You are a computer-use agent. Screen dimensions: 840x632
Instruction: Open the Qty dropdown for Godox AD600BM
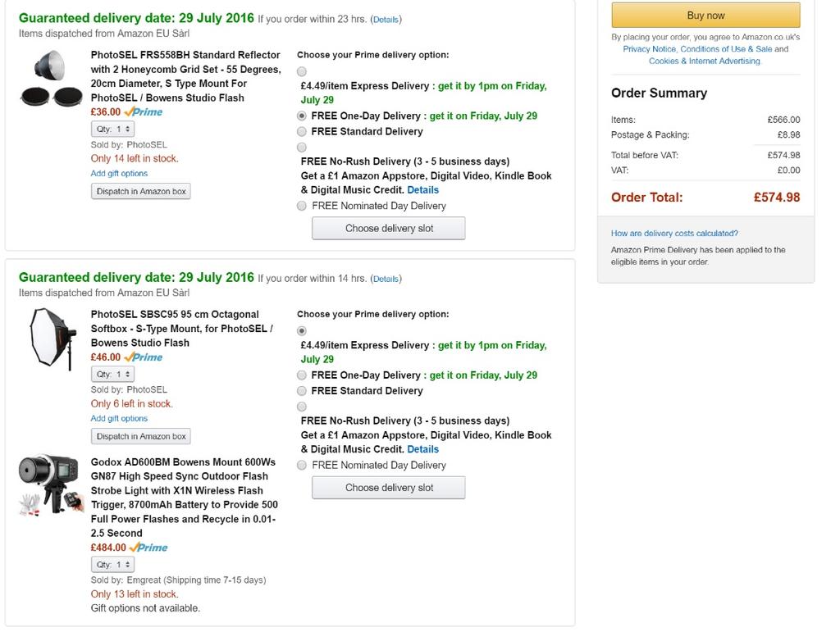112,565
